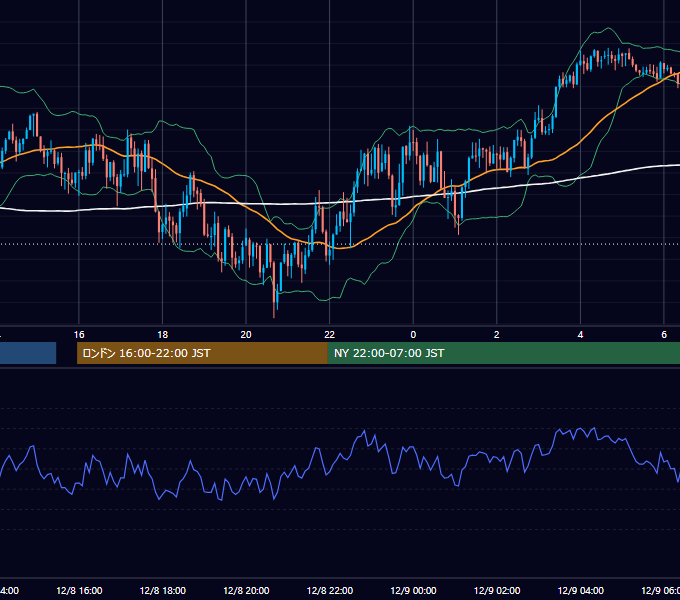
Task: Click the 12/9 04:00 date label
Action: point(581,590)
